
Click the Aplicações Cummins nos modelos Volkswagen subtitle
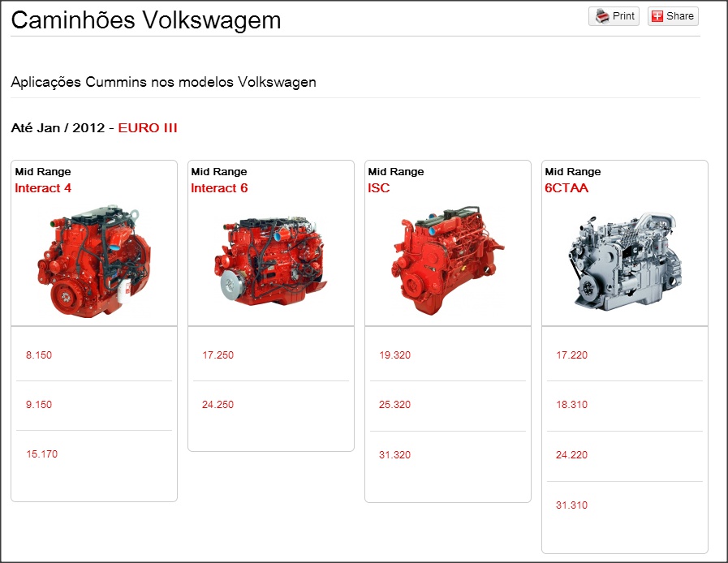[163, 82]
